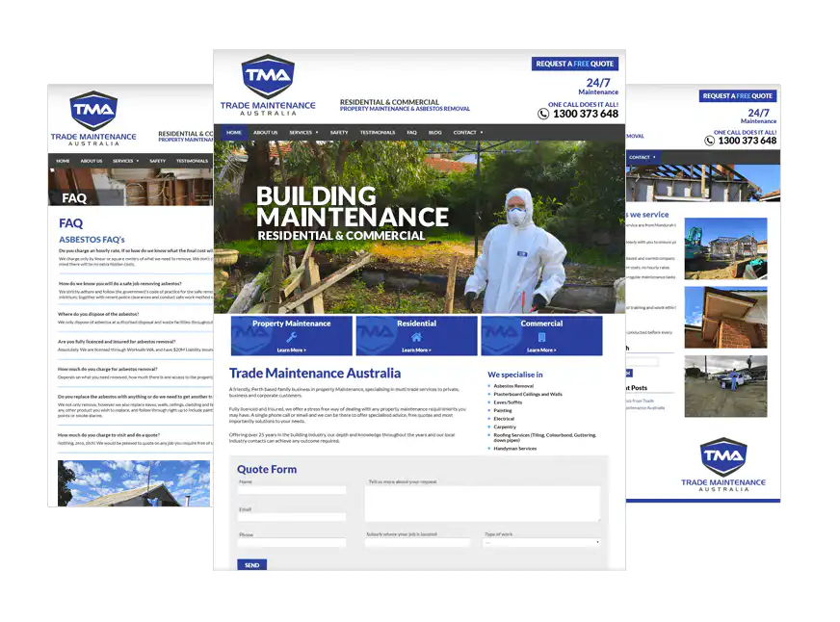Open HOME in center page navigation
The width and height of the screenshot is (840, 622).
pyautogui.click(x=234, y=132)
